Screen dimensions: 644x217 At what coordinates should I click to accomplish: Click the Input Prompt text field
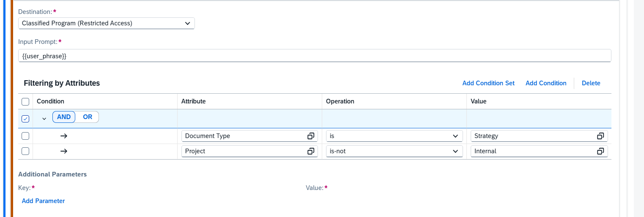315,56
